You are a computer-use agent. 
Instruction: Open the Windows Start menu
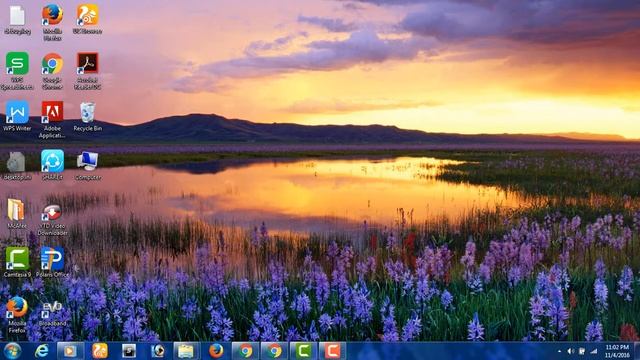tap(12, 351)
